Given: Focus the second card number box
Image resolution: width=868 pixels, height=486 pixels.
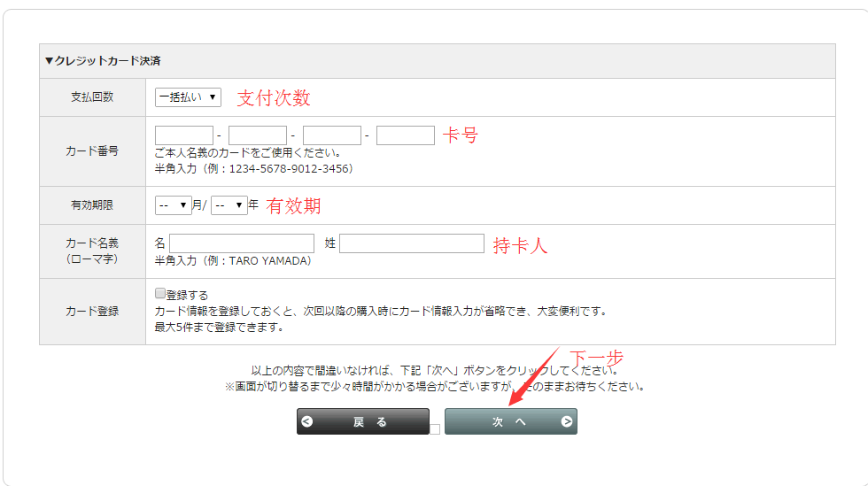Looking at the screenshot, I should click(x=258, y=135).
